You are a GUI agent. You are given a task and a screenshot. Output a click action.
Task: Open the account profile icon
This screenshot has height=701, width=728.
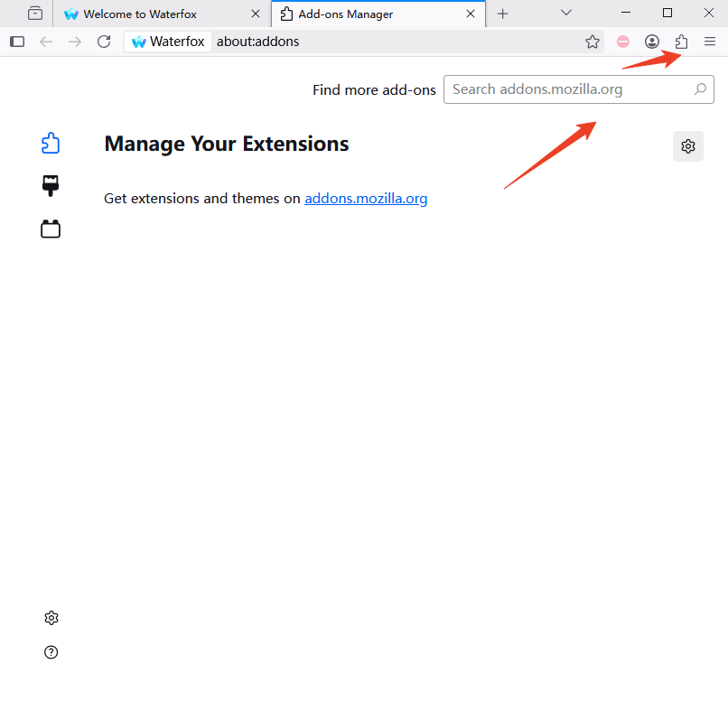point(652,42)
